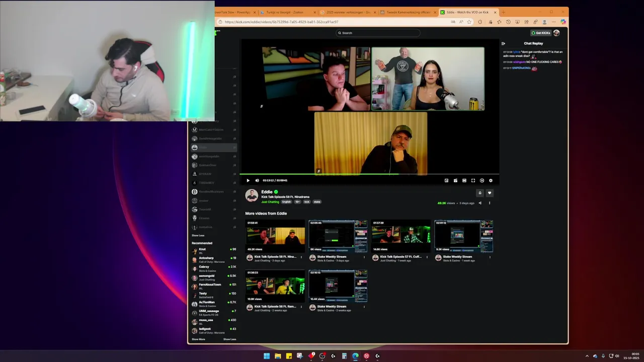Viewport: 644px width, 362px height.
Task: Create a clip with clapperboard icon
Action: pos(455,180)
